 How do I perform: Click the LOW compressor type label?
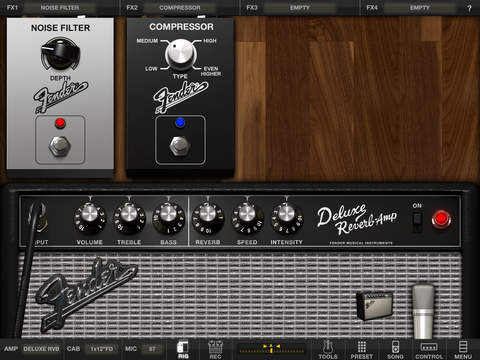pyautogui.click(x=151, y=69)
